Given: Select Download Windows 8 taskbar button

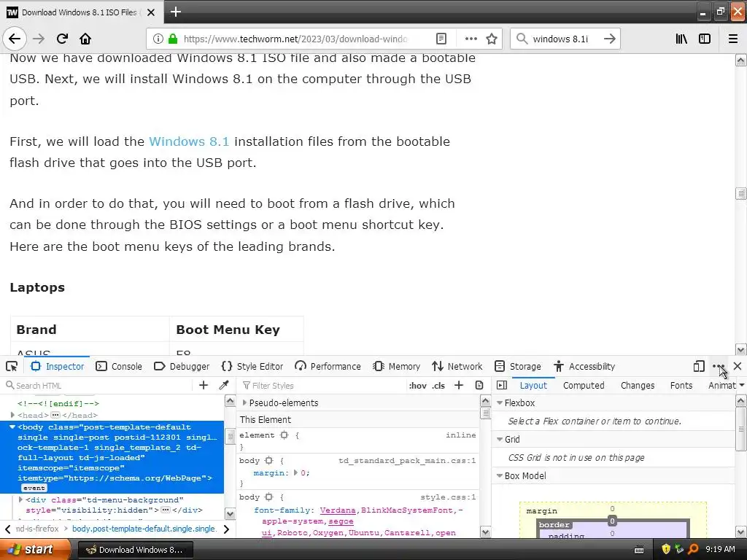Looking at the screenshot, I should [x=135, y=550].
